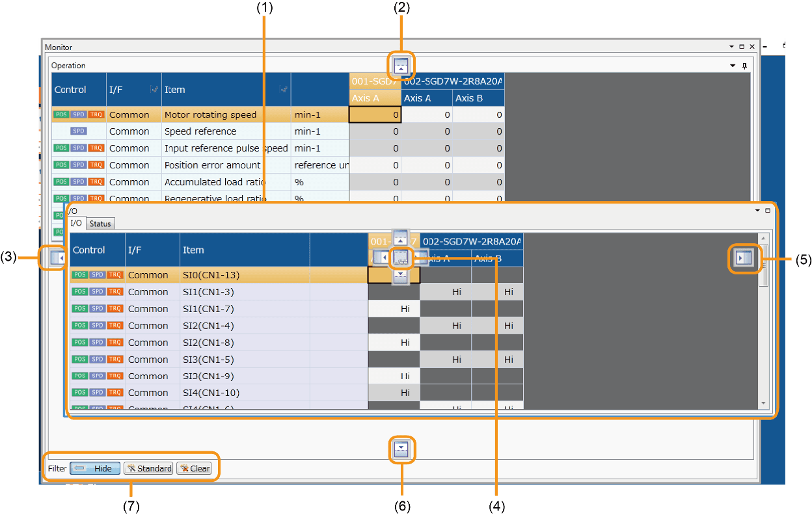Screen dimensions: 812x515
Task: Click the dock-to-top indicator above Operation table
Action: pyautogui.click(x=401, y=66)
